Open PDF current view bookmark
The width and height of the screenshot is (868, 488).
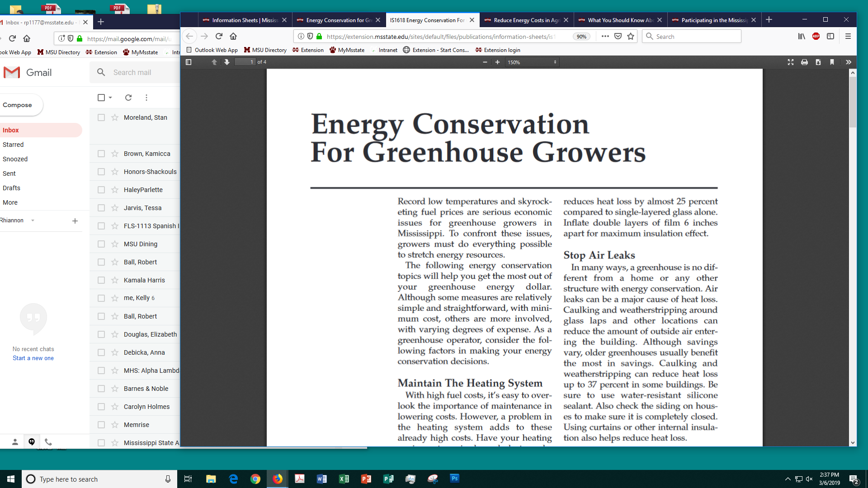coord(832,62)
